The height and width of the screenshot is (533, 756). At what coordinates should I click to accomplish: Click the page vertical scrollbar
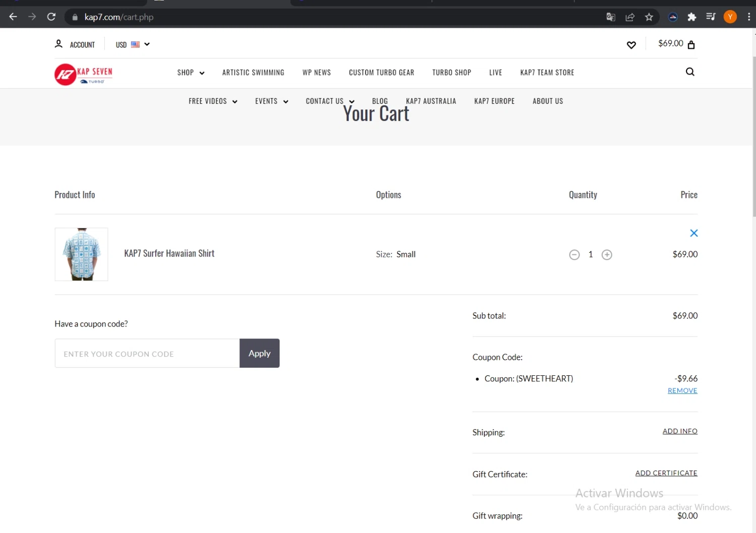[753, 136]
